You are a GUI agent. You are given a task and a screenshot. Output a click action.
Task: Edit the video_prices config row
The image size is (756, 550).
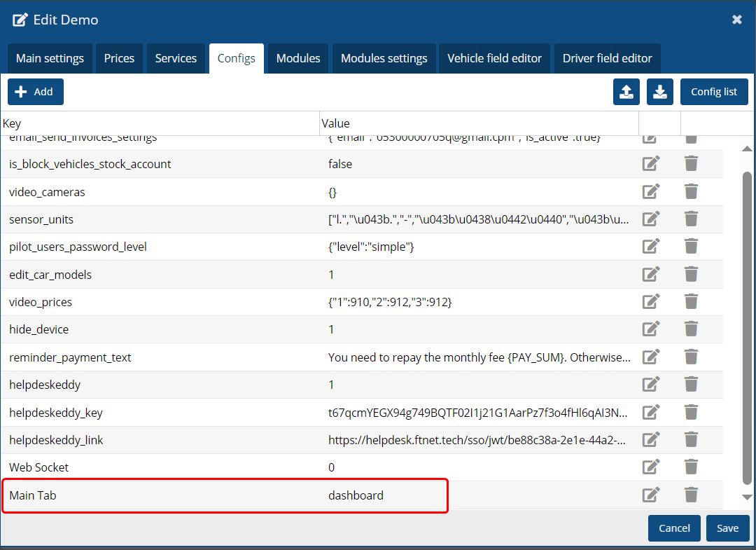[651, 302]
